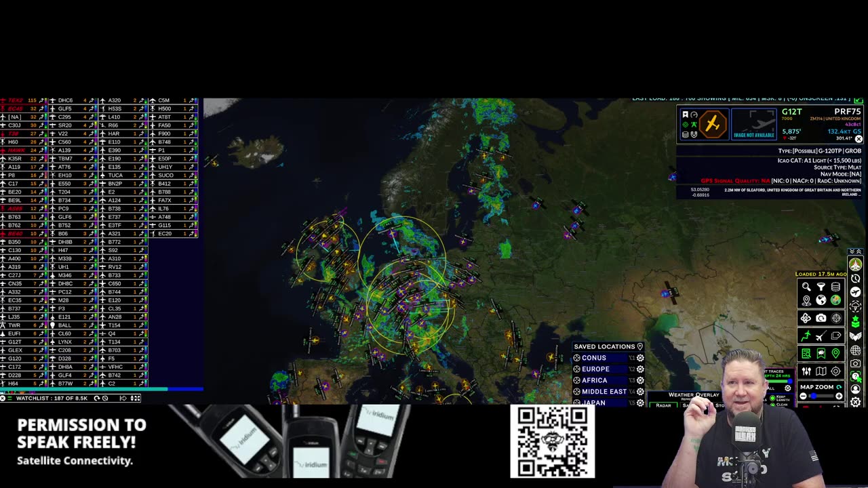868x488 pixels.
Task: Toggle the green target icon in aircraft panel
Action: click(x=686, y=125)
